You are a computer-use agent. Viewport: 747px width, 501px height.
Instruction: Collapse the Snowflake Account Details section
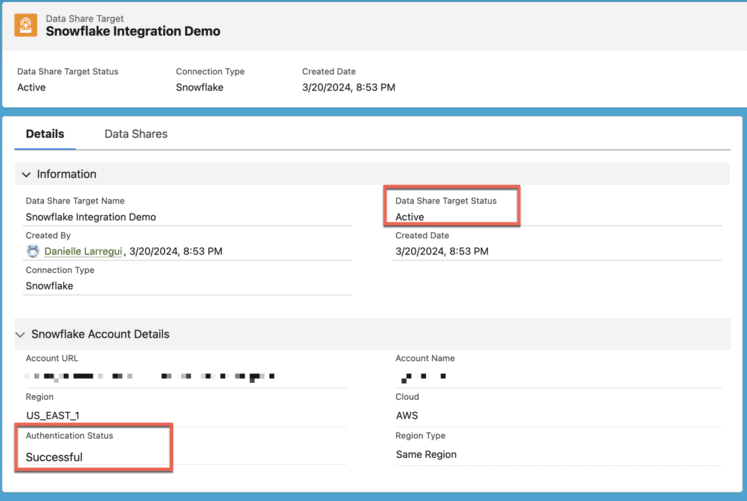coord(22,335)
